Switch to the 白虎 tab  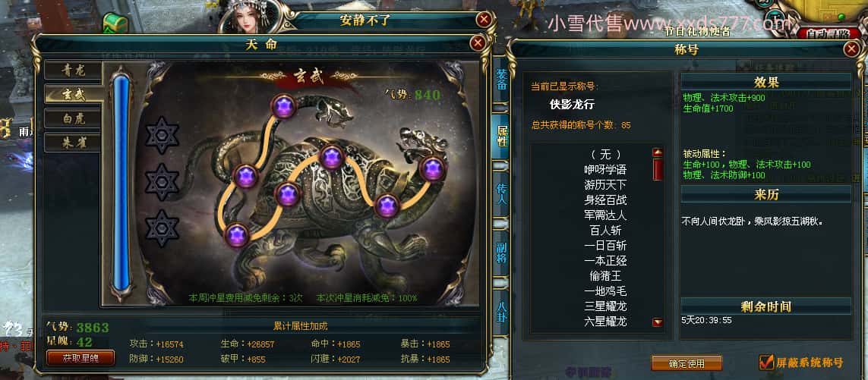pyautogui.click(x=74, y=118)
